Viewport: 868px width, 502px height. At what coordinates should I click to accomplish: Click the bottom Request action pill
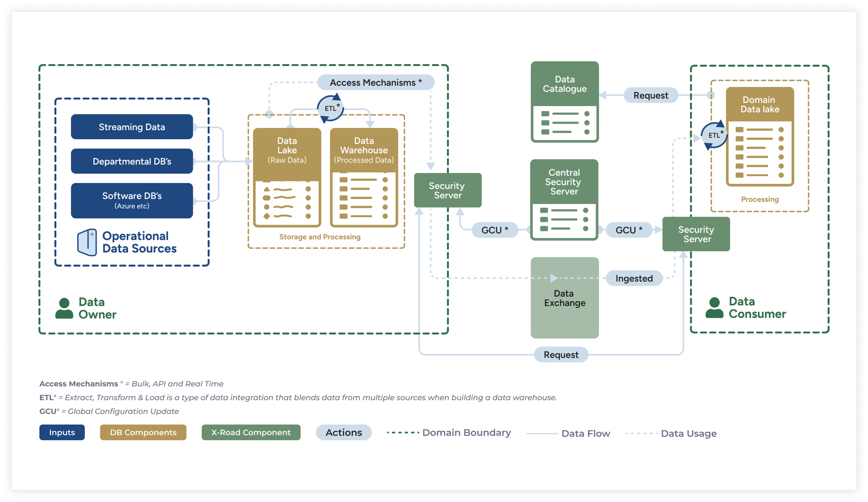pyautogui.click(x=561, y=355)
